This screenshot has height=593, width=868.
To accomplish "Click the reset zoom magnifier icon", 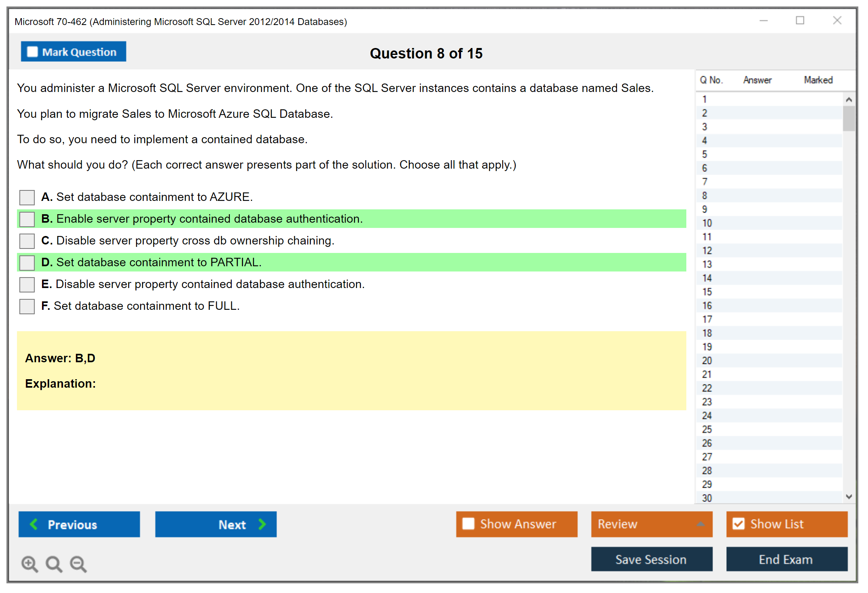I will (x=54, y=564).
